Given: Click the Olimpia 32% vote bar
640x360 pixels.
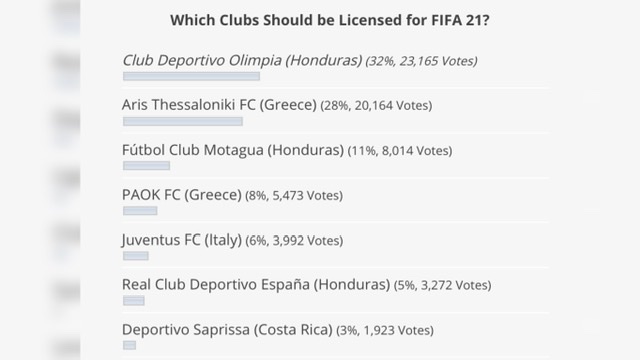Looking at the screenshot, I should (191, 76).
